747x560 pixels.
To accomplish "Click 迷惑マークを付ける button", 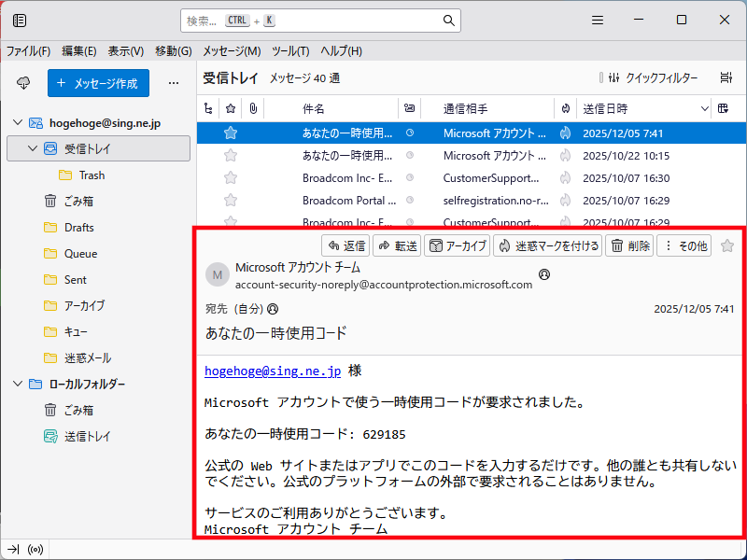I will [x=548, y=245].
